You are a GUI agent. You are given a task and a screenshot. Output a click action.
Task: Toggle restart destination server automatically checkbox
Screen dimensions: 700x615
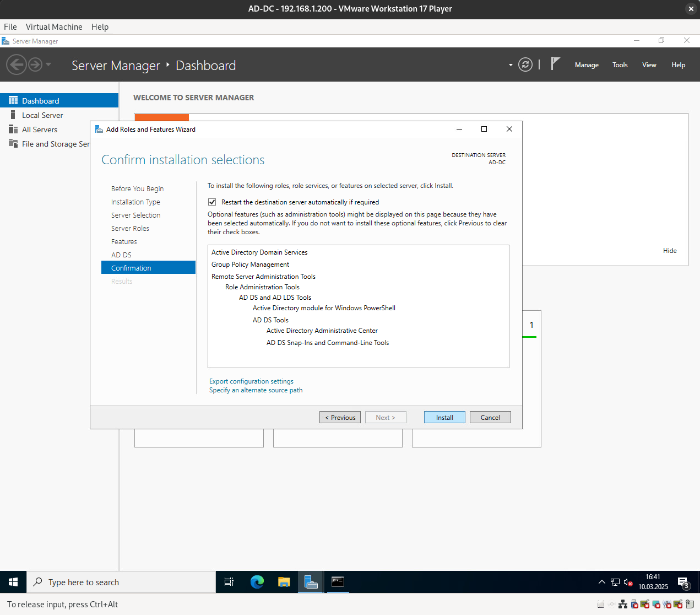pyautogui.click(x=212, y=202)
